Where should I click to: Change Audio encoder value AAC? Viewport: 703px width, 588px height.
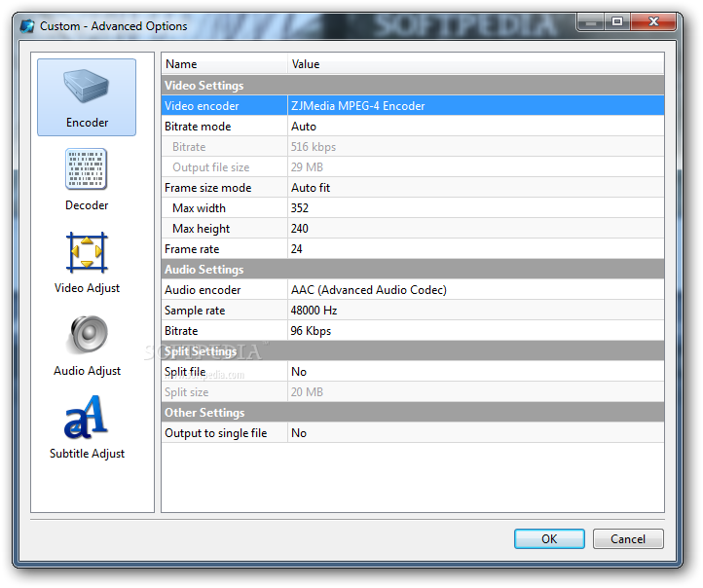pyautogui.click(x=476, y=290)
